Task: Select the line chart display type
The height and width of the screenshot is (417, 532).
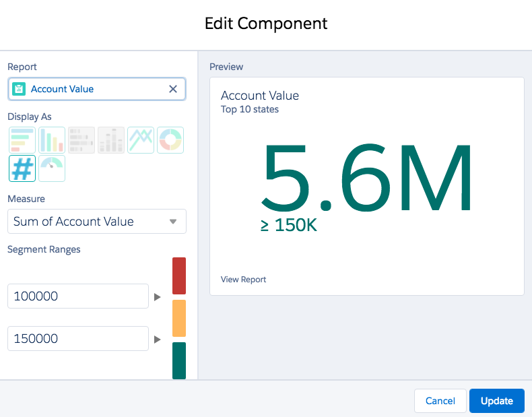Action: click(141, 140)
